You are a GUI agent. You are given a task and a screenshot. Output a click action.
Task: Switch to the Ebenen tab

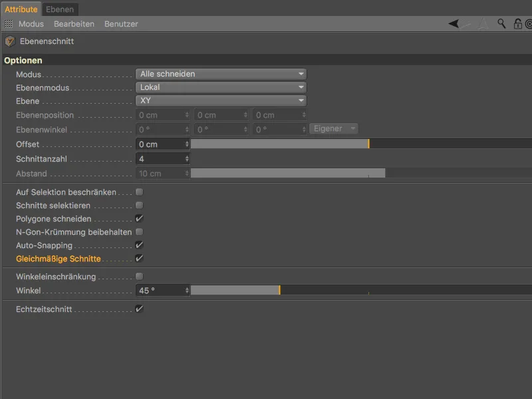[60, 9]
